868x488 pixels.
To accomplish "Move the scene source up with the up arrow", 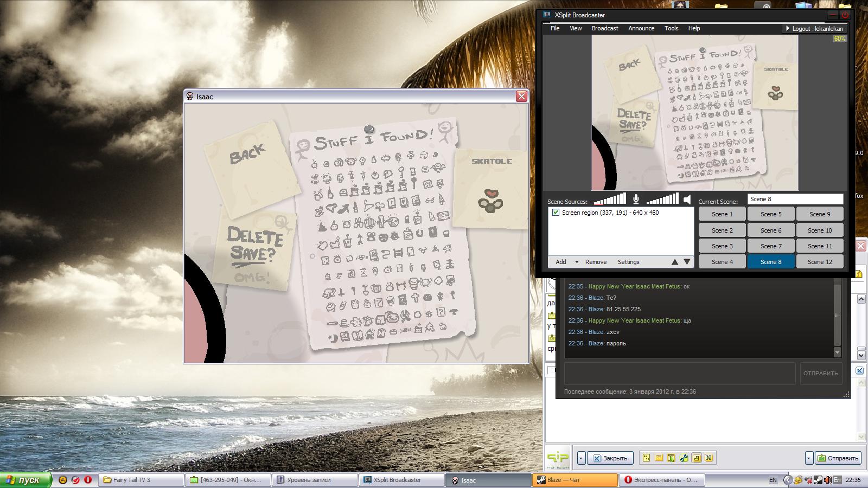I will (x=675, y=262).
